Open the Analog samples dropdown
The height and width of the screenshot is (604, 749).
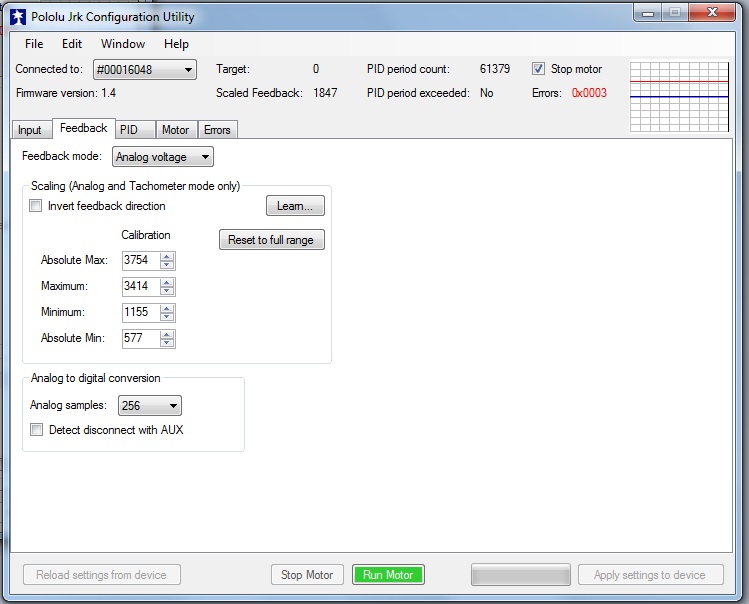pos(150,406)
